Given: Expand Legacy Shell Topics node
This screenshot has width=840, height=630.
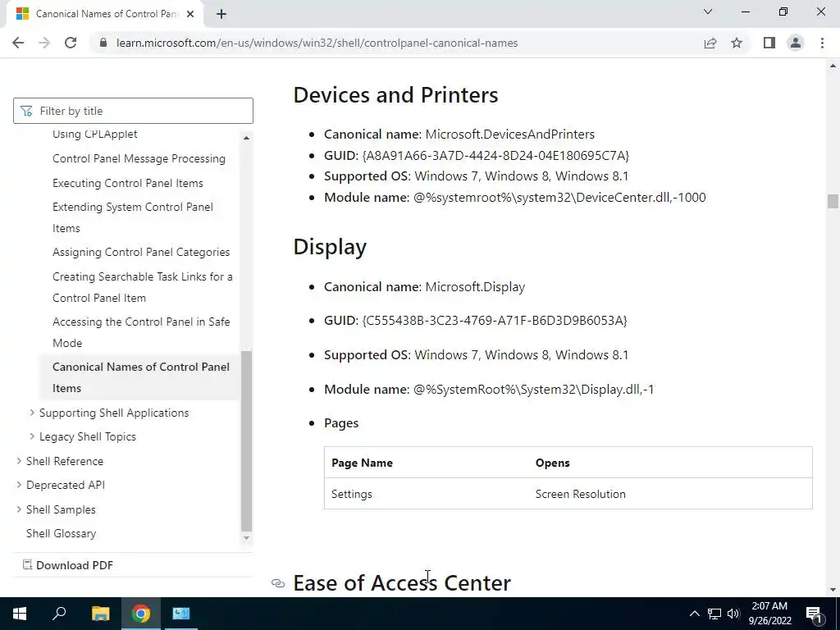Looking at the screenshot, I should pyautogui.click(x=32, y=436).
